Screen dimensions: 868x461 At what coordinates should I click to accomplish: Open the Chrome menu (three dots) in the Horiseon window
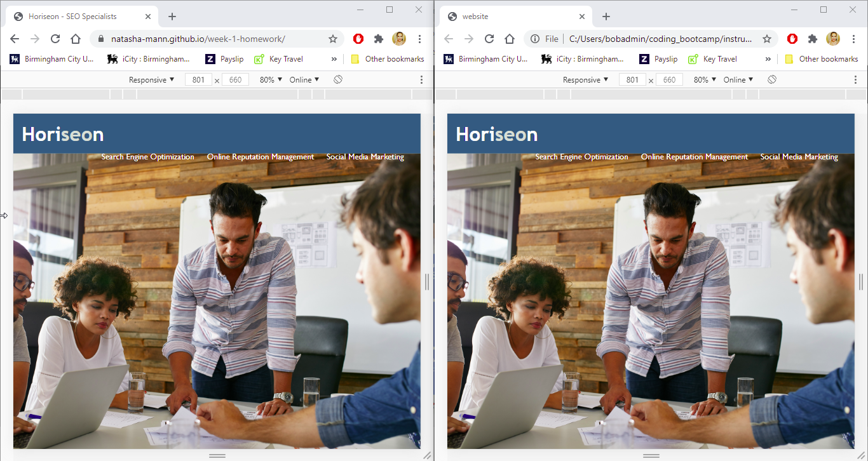point(420,39)
